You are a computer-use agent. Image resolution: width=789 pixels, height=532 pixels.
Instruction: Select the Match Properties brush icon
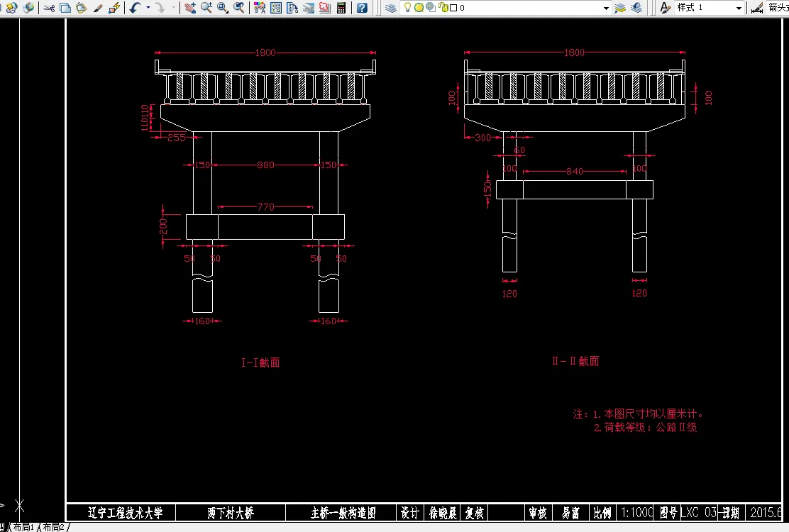(98, 8)
